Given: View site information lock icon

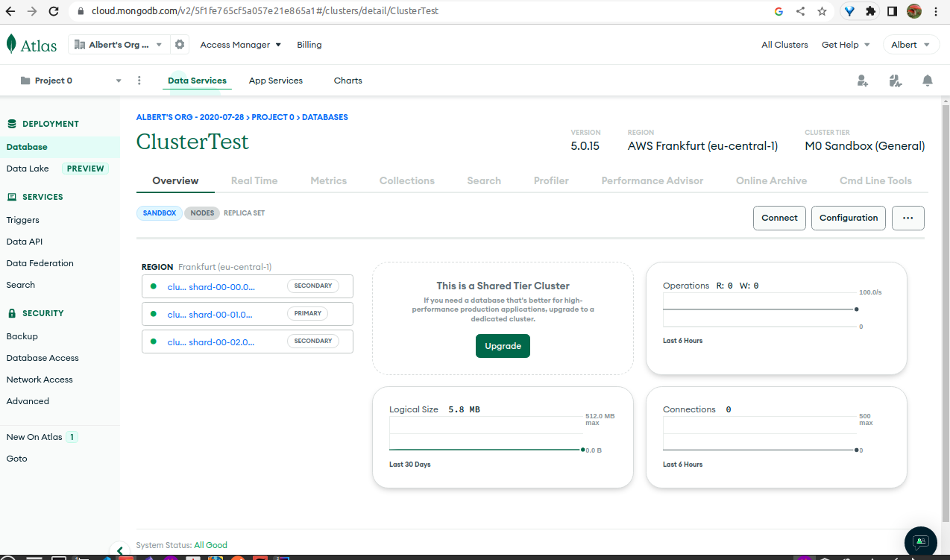Looking at the screenshot, I should click(x=81, y=11).
